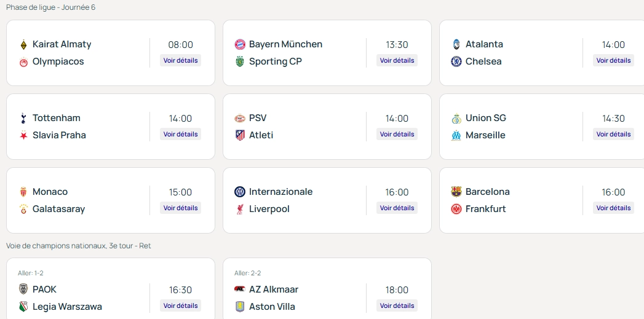Click the Sporting CP crest

click(240, 61)
